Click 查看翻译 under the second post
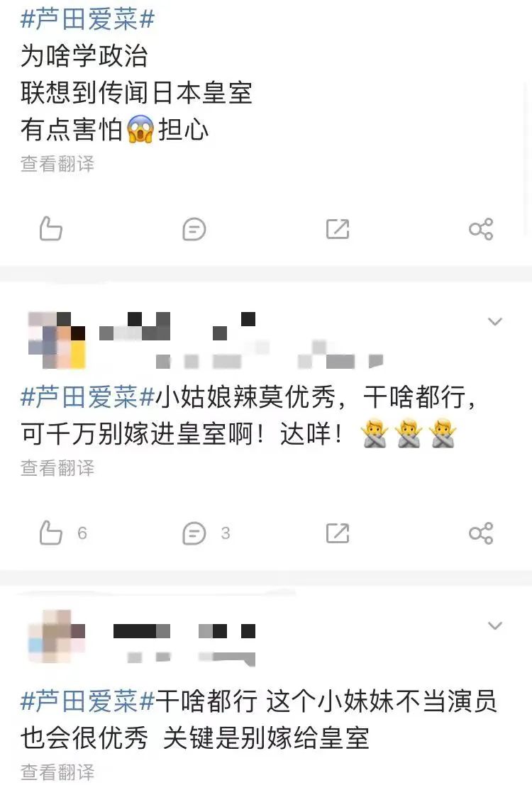The width and height of the screenshot is (532, 790). tap(57, 468)
